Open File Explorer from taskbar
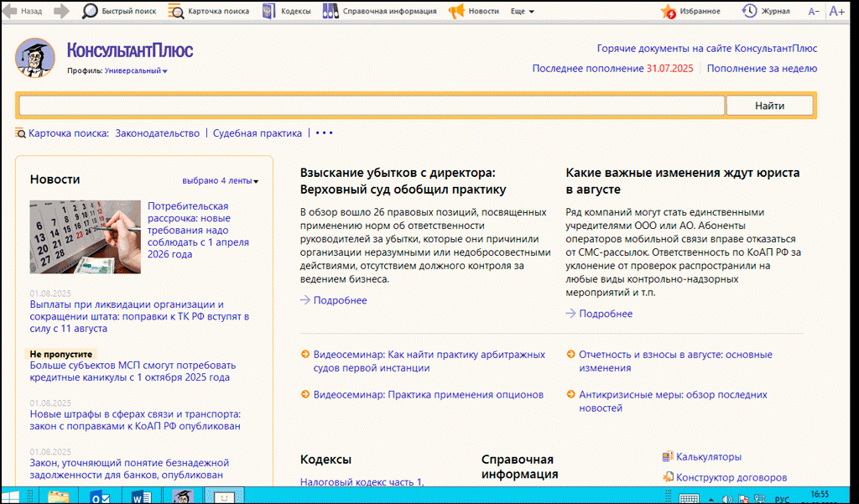859x504 pixels. [x=58, y=497]
